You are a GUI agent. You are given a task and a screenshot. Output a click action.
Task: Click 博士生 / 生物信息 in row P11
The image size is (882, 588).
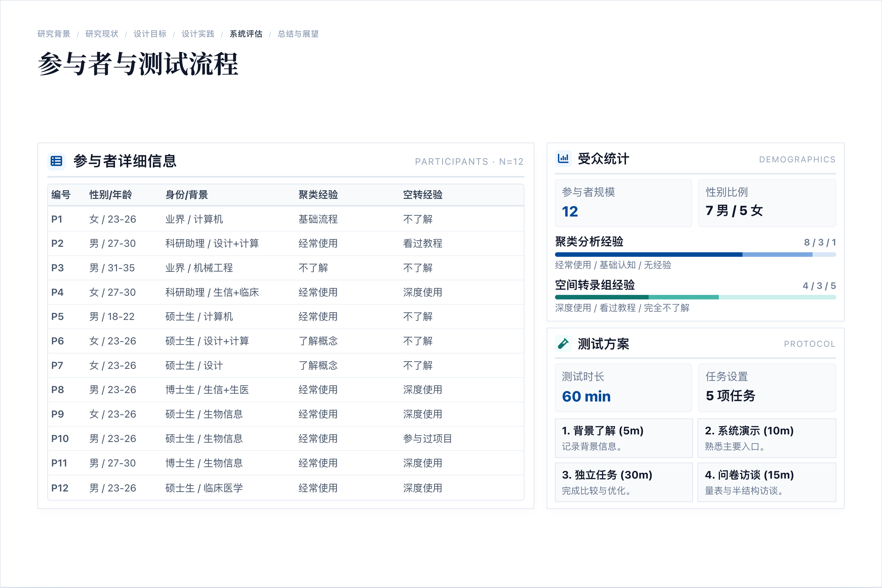204,463
